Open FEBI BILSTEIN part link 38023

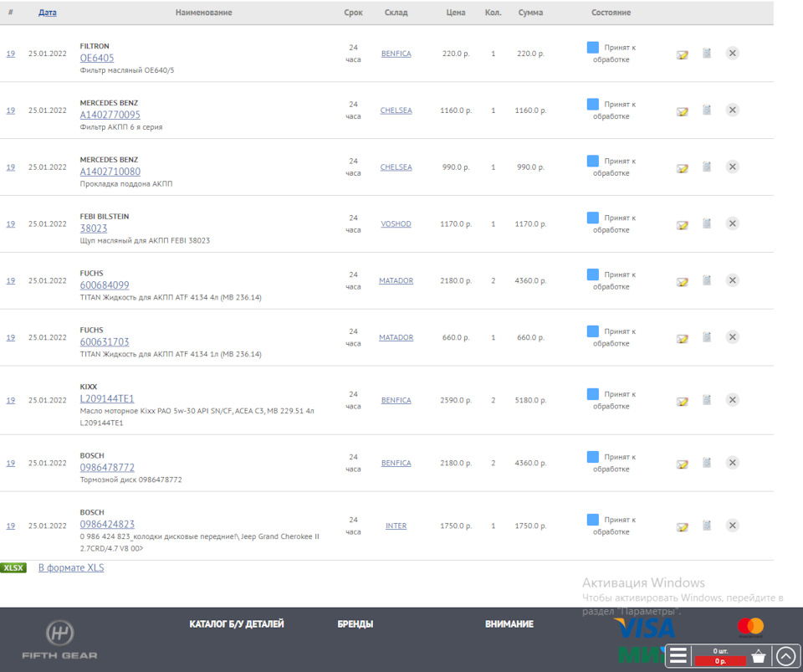94,228
